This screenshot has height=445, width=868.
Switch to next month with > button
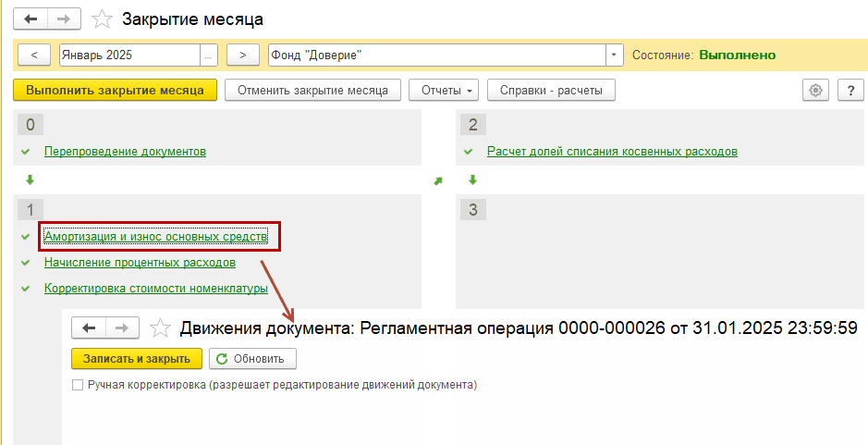click(243, 55)
